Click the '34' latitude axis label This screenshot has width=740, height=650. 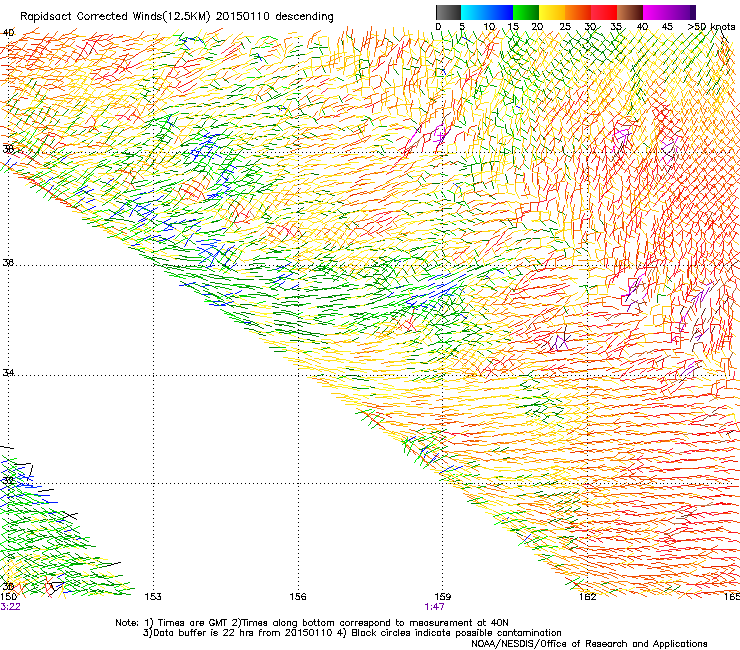(x=8, y=373)
